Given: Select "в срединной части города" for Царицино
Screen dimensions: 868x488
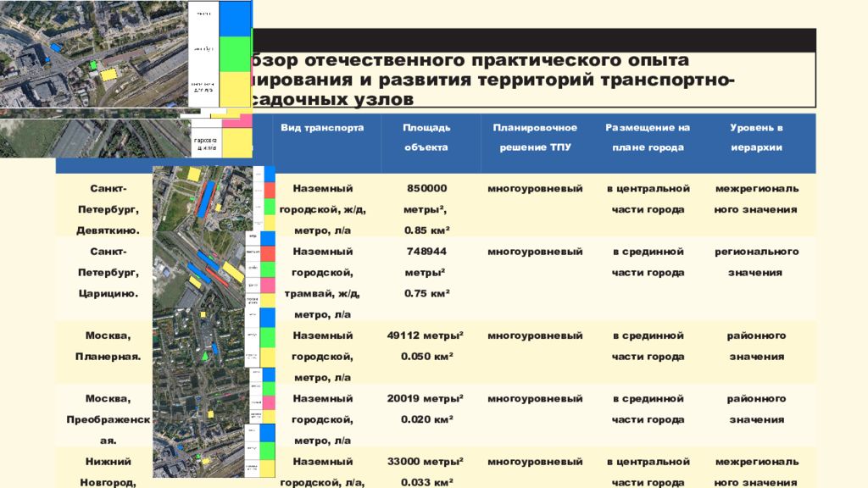Looking at the screenshot, I should click(648, 262).
